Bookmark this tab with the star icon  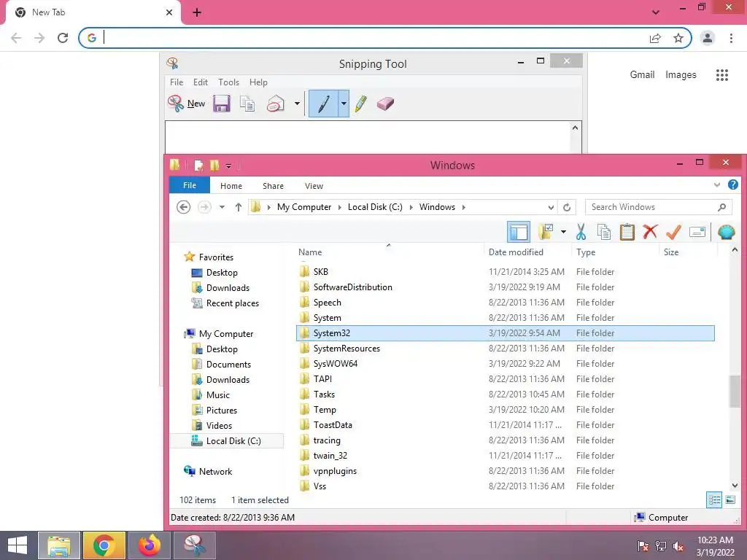coord(678,38)
